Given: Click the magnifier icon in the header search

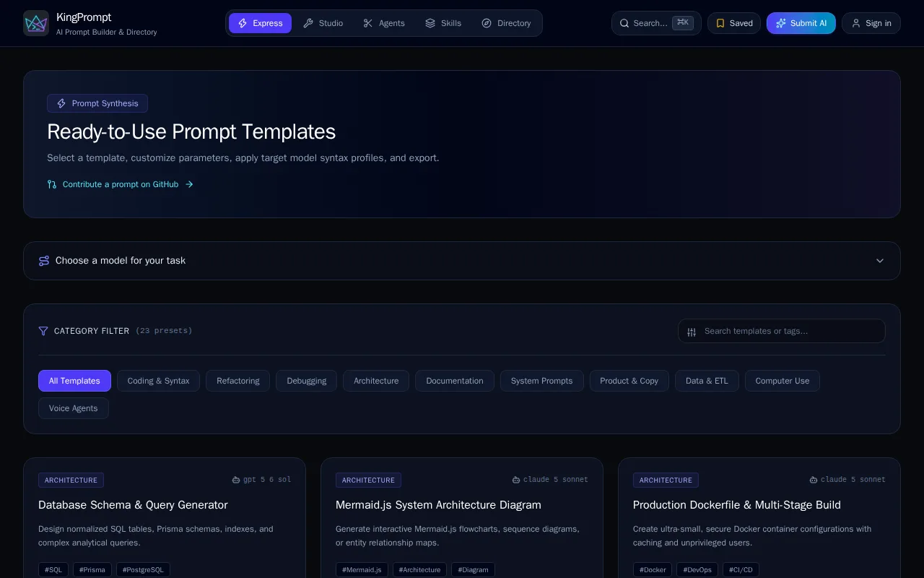Looking at the screenshot, I should coord(624,23).
